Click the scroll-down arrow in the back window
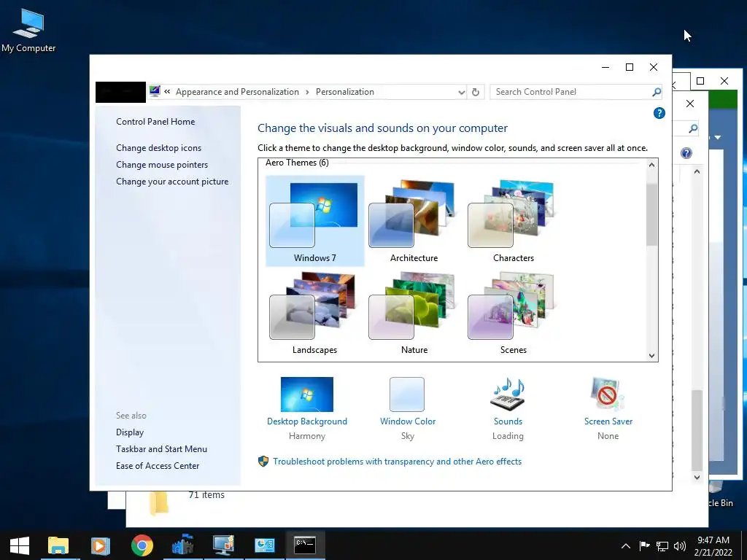This screenshot has width=747, height=560. click(x=697, y=477)
